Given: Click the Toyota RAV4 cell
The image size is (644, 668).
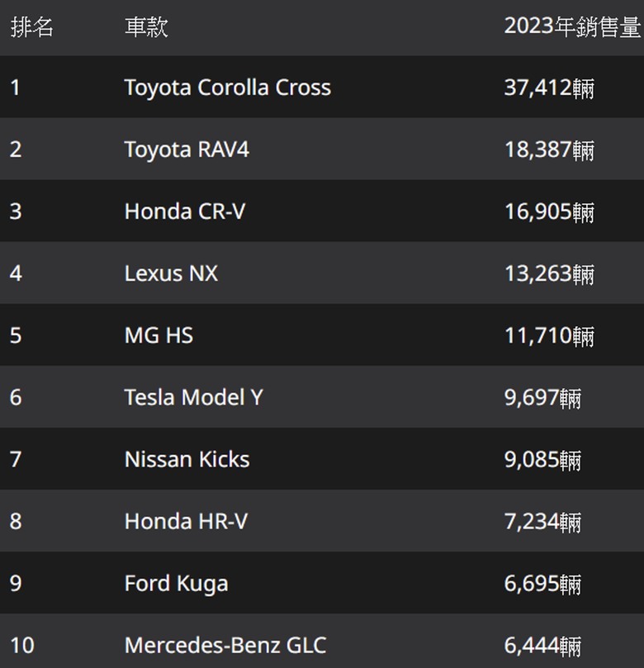Looking at the screenshot, I should tap(187, 149).
